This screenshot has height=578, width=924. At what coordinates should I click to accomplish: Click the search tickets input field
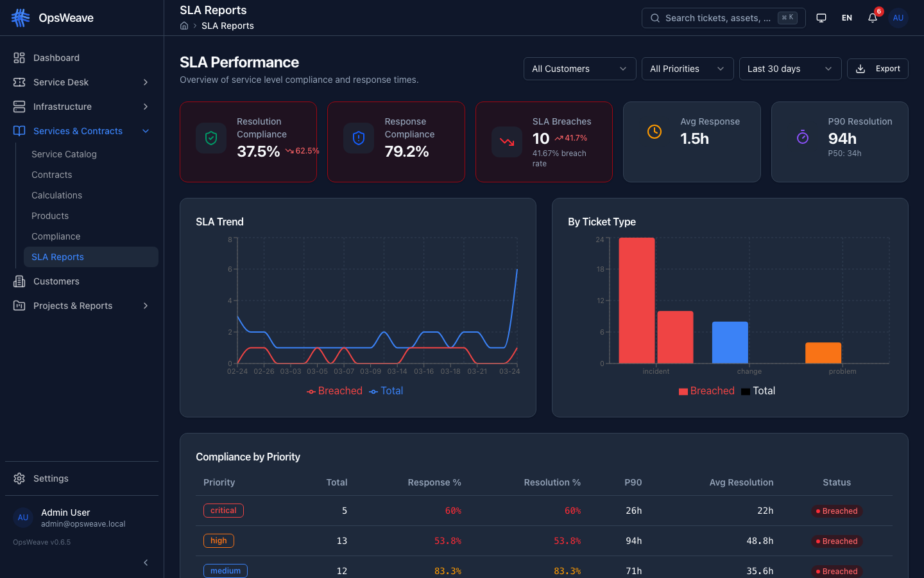719,18
